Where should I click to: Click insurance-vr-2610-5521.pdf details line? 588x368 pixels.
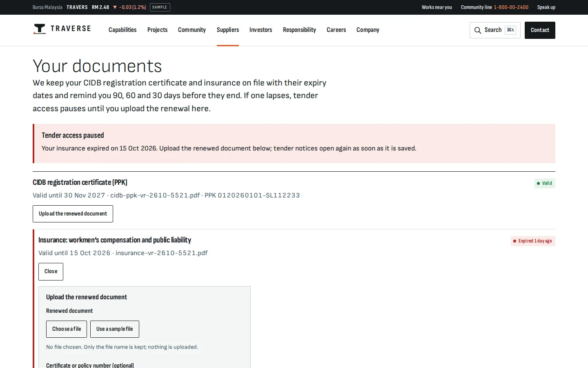[x=123, y=253]
